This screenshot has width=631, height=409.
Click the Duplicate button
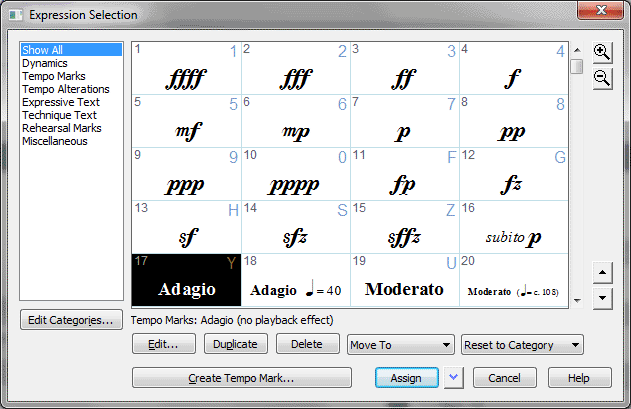coord(235,344)
